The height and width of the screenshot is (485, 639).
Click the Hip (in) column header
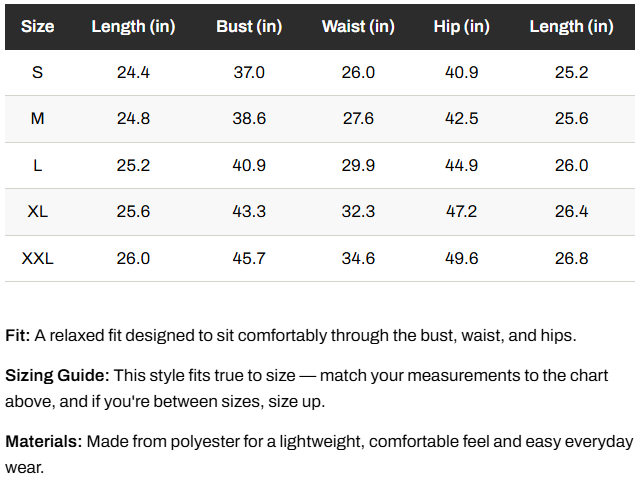tap(461, 26)
